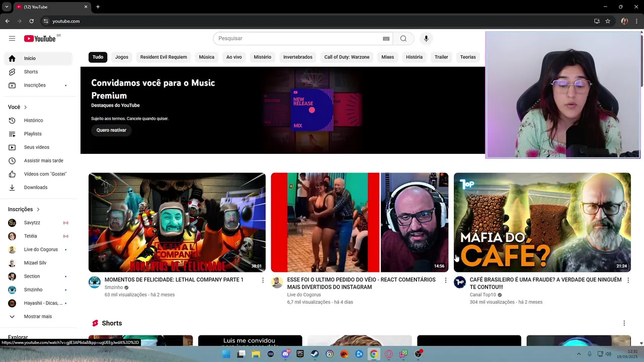Open Live do Cogorus channel link under video
The width and height of the screenshot is (644, 362).
304,295
